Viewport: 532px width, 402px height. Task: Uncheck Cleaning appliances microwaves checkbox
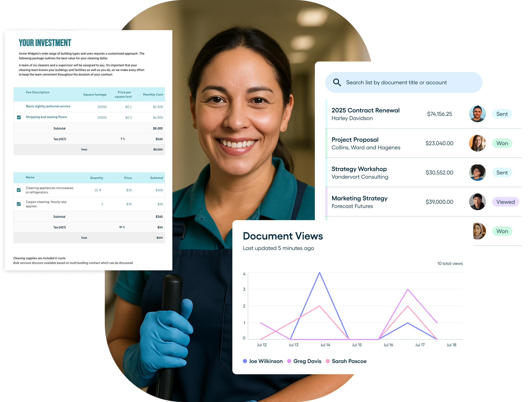(19, 190)
